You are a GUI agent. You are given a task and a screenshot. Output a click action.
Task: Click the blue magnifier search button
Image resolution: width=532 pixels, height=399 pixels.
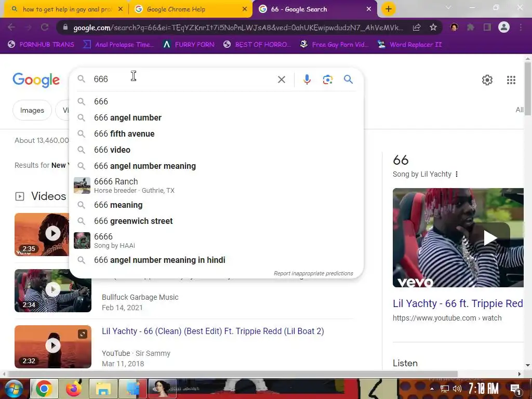pyautogui.click(x=348, y=79)
